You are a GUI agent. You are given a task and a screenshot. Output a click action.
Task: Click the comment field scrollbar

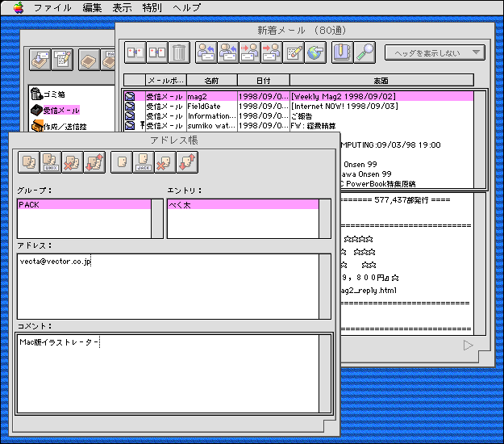(x=325, y=374)
